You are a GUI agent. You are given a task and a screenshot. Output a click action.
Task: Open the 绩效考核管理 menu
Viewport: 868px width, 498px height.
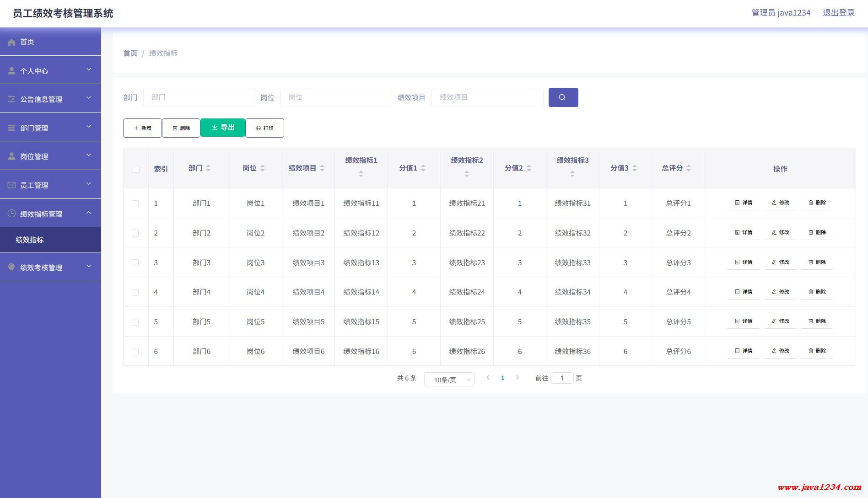point(50,268)
